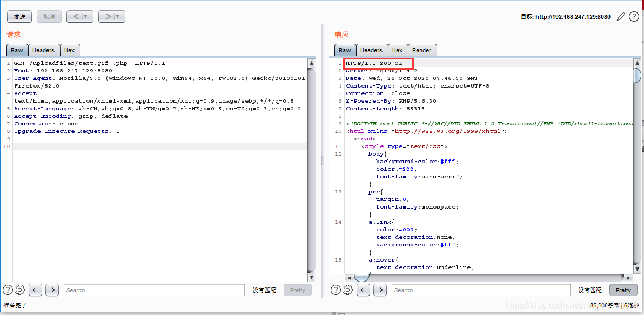Toggle Pretty formatting in response panel
The width and height of the screenshot is (644, 315).
click(x=623, y=290)
